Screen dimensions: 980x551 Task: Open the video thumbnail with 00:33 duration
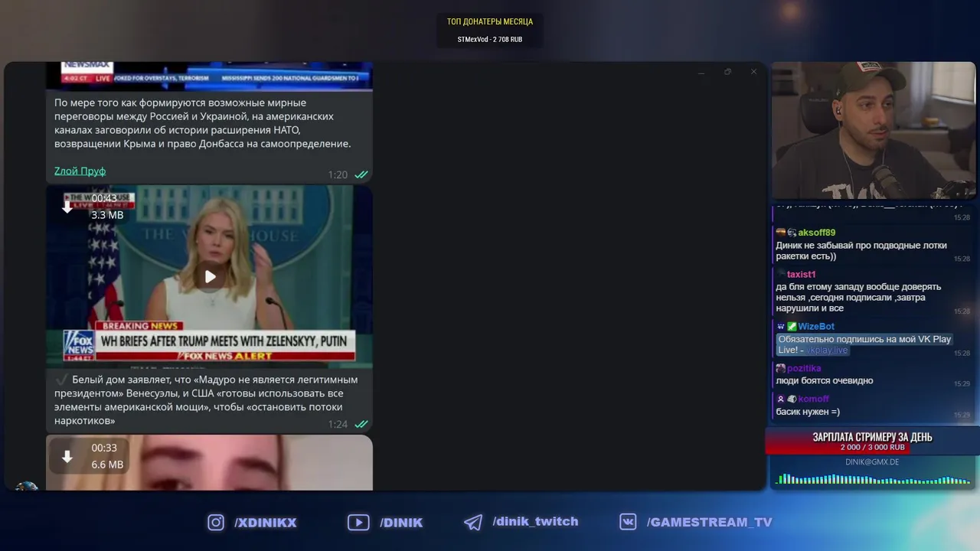[x=209, y=462]
